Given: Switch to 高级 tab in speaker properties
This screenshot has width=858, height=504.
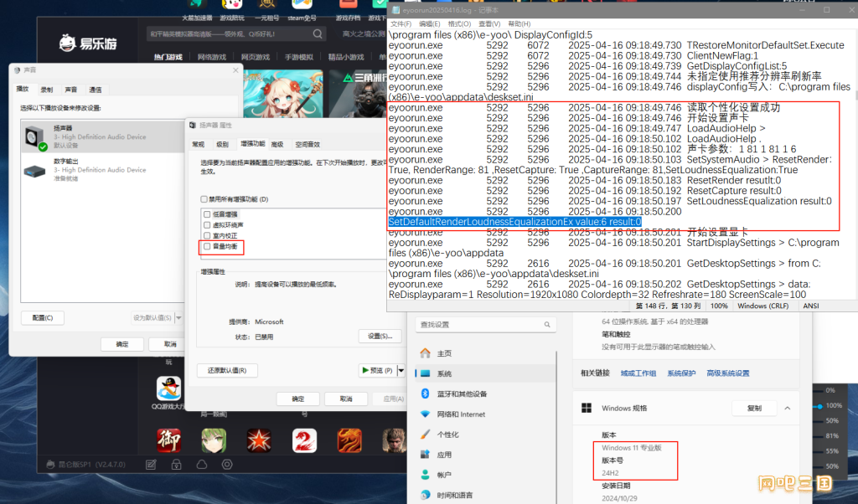Looking at the screenshot, I should pos(277,144).
